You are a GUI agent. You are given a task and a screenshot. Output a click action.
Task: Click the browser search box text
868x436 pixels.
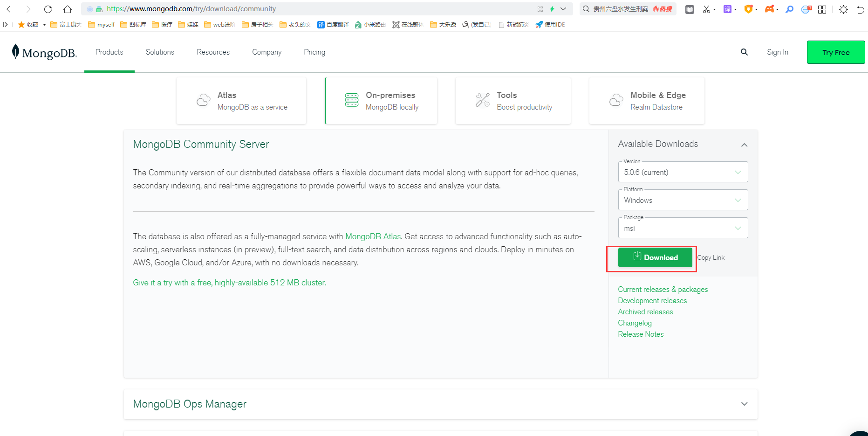[621, 9]
